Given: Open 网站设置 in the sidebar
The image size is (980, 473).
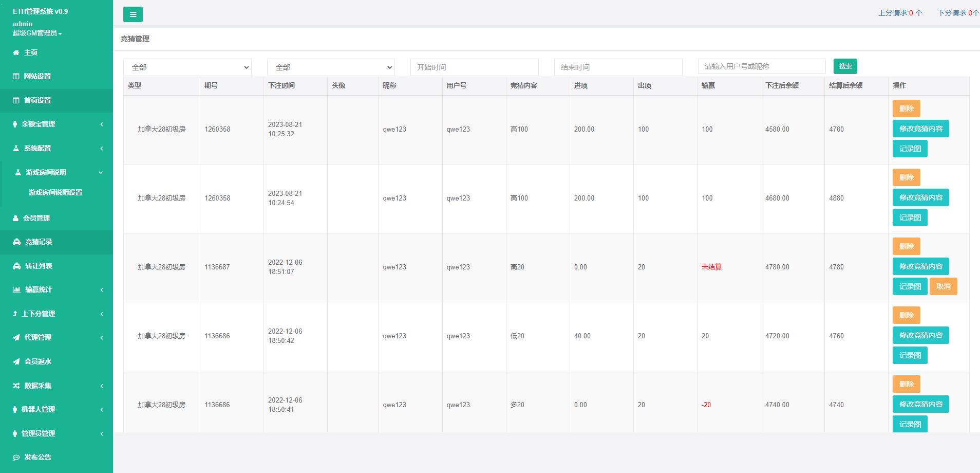Looking at the screenshot, I should (37, 76).
